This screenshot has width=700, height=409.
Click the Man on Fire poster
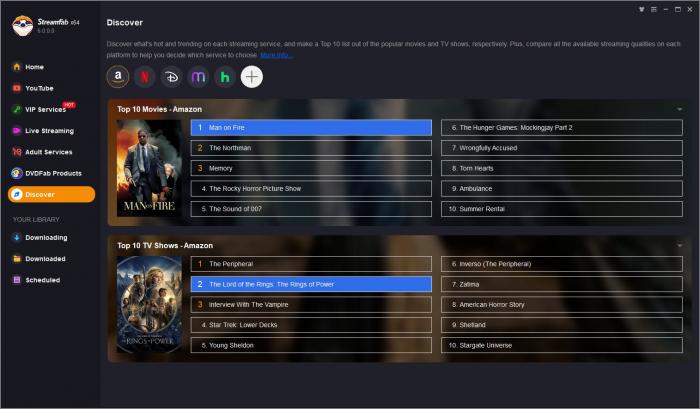(149, 168)
